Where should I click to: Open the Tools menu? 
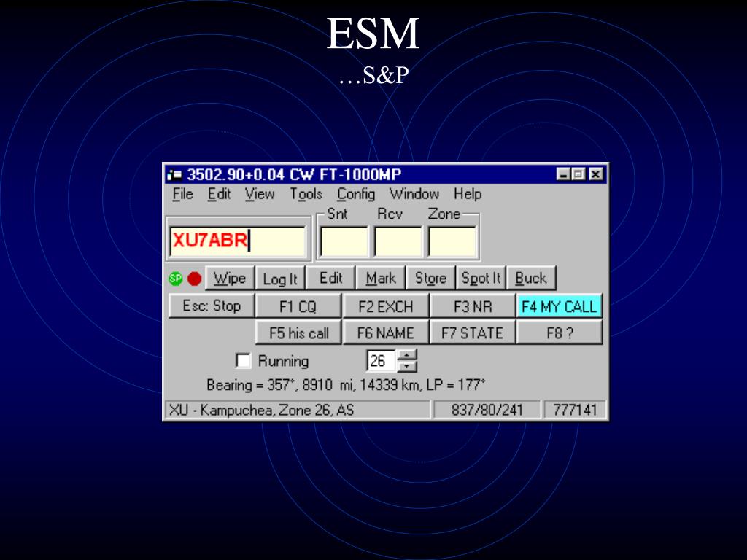[306, 194]
